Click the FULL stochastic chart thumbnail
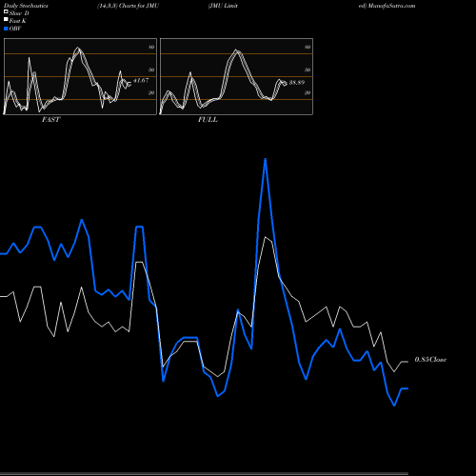476x476 pixels. tap(236, 76)
